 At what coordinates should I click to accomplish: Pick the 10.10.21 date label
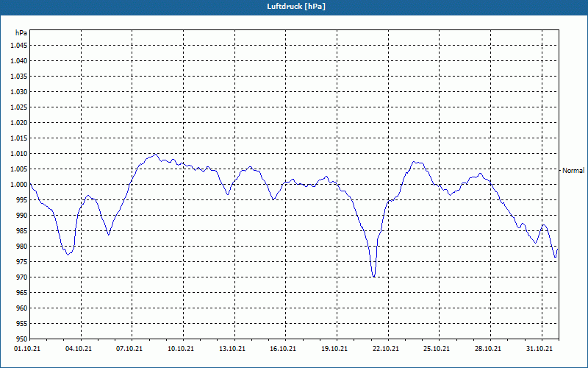coord(181,349)
